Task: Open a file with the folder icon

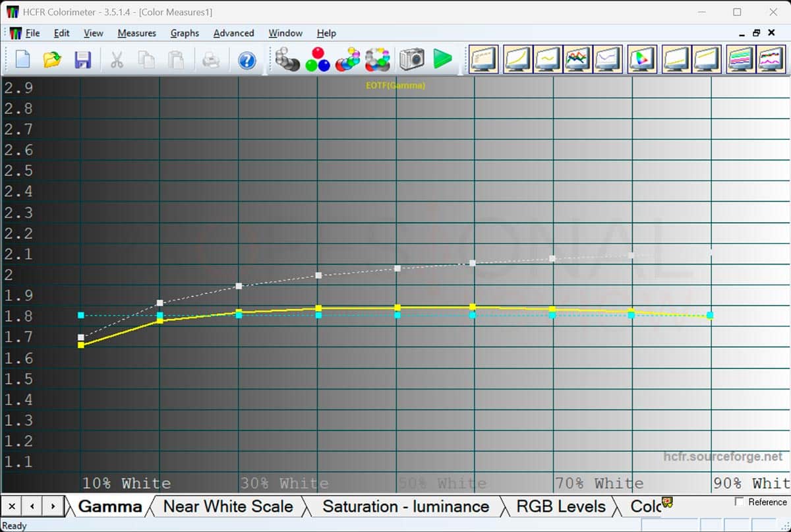Action: (x=52, y=59)
